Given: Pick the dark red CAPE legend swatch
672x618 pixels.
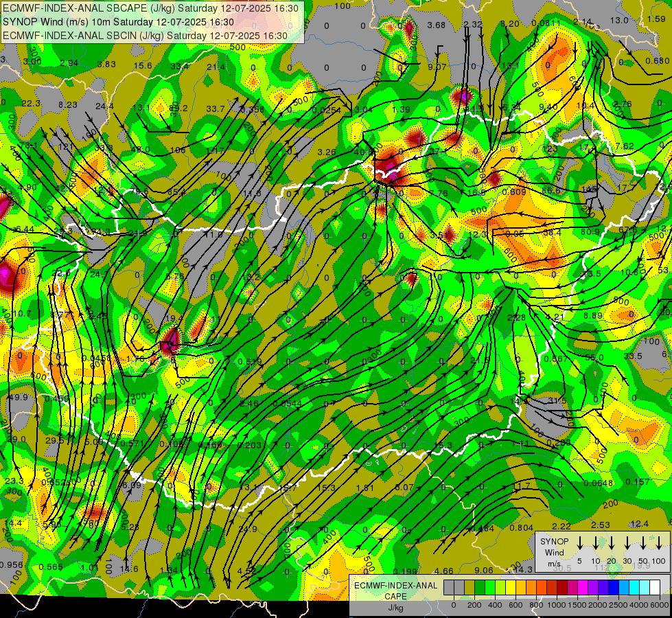Looking at the screenshot, I should 562,587.
